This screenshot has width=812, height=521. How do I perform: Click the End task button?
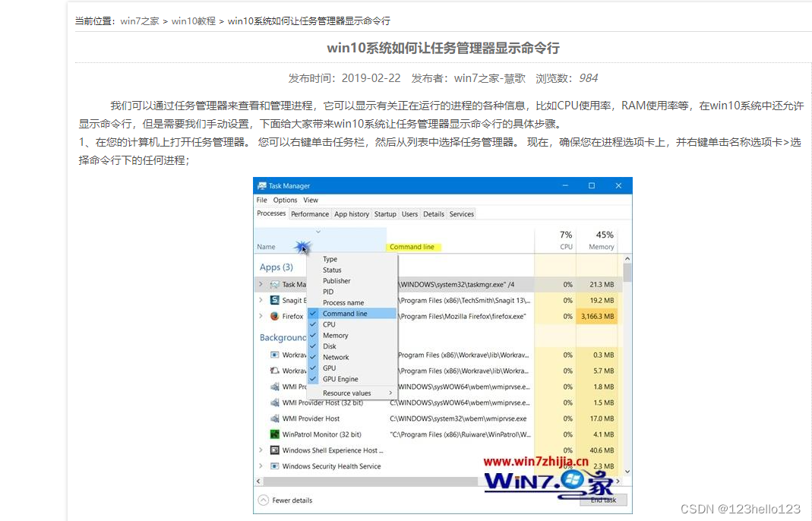point(602,500)
